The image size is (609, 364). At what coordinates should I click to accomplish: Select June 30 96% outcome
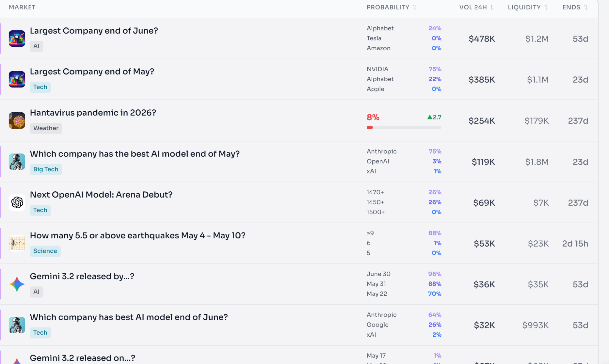(x=404, y=274)
